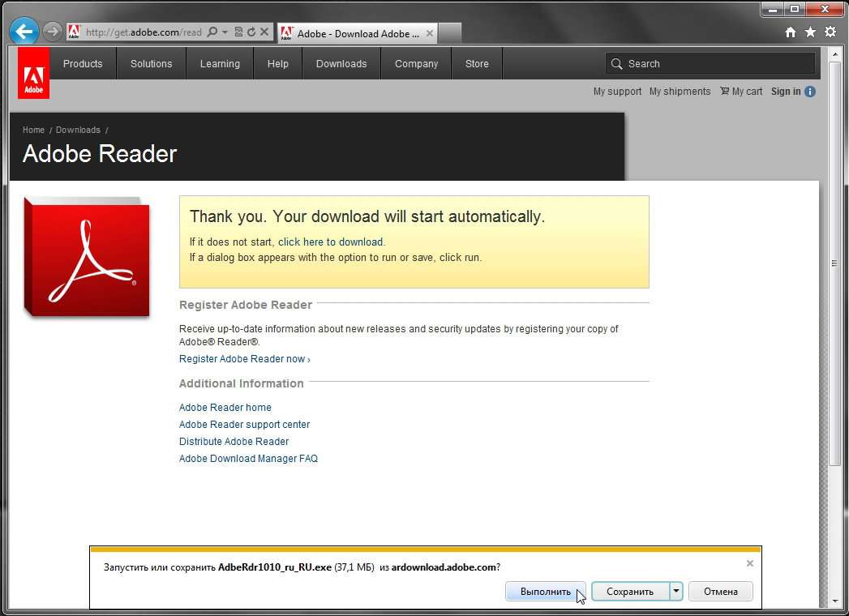Open the Learning menu
Viewport: 849px width, 616px height.
(x=220, y=63)
